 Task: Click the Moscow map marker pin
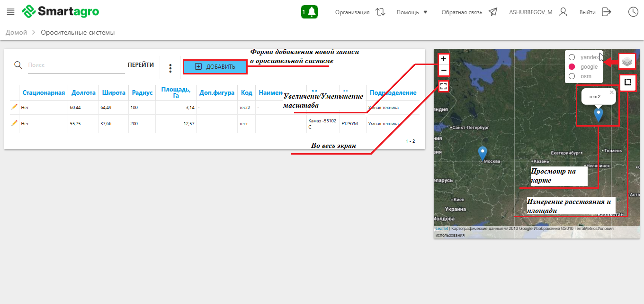[482, 153]
